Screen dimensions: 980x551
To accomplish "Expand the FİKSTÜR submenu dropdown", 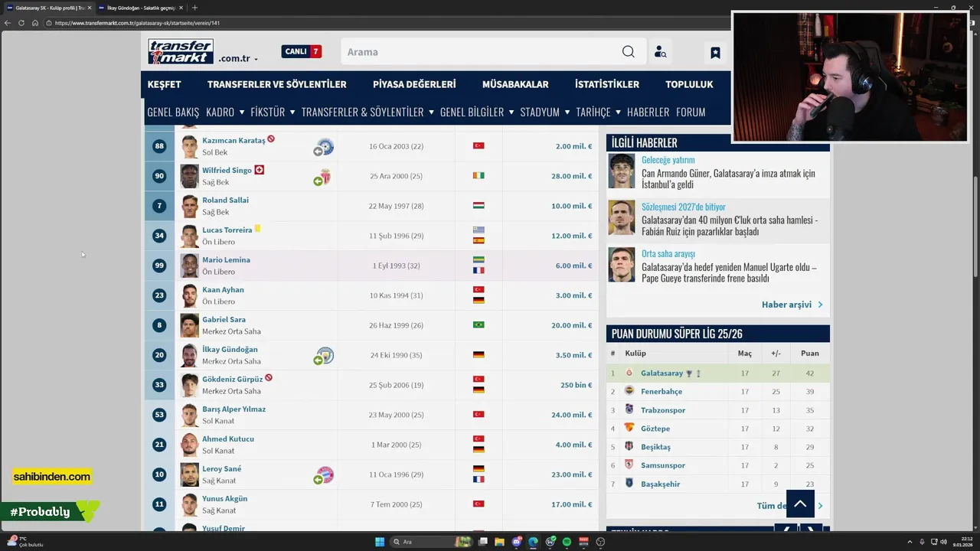I will tap(273, 112).
